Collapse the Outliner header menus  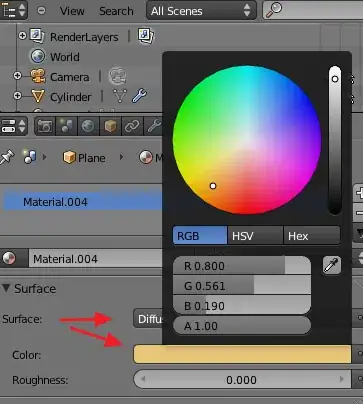tap(41, 11)
